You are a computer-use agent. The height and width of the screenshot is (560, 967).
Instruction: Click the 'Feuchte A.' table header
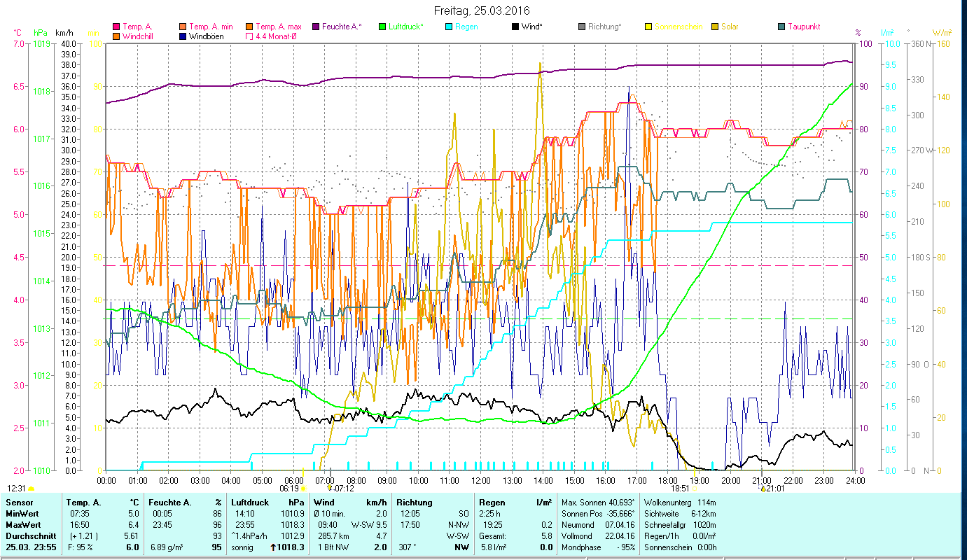169,503
